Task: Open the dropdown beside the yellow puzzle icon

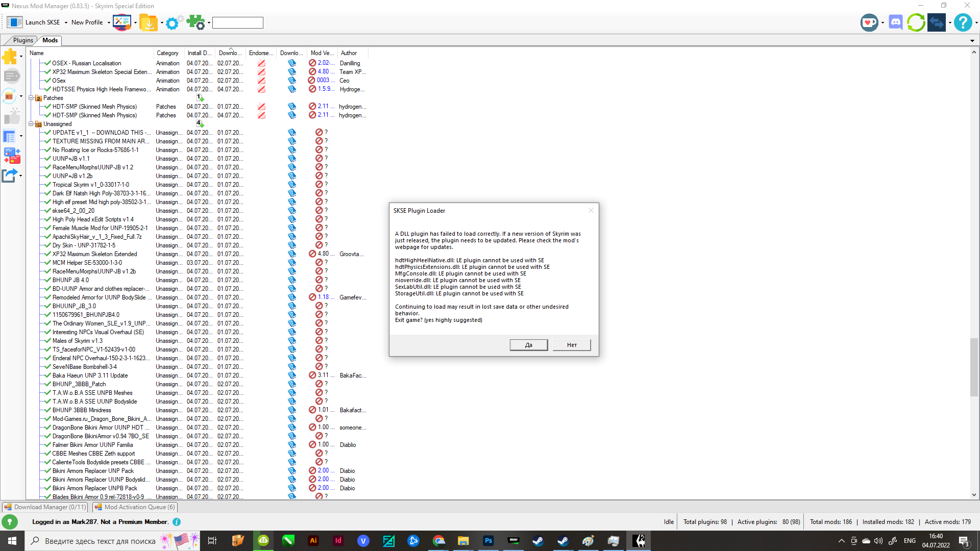Action: click(x=21, y=57)
